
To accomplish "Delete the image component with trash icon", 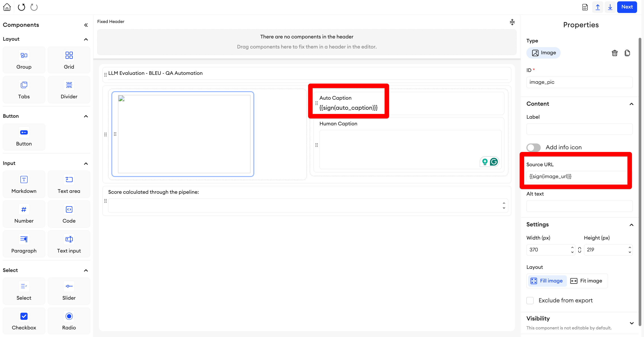I will tap(615, 53).
